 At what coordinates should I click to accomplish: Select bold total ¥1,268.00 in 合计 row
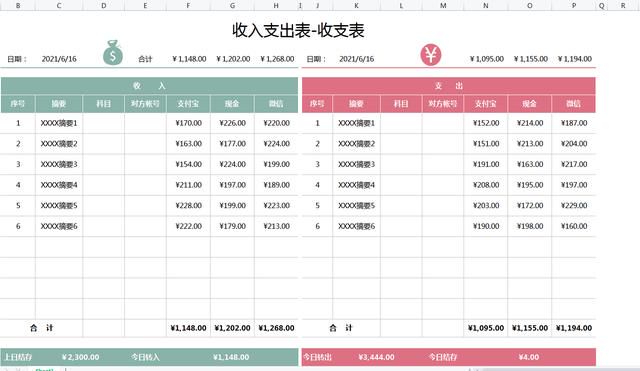276,328
